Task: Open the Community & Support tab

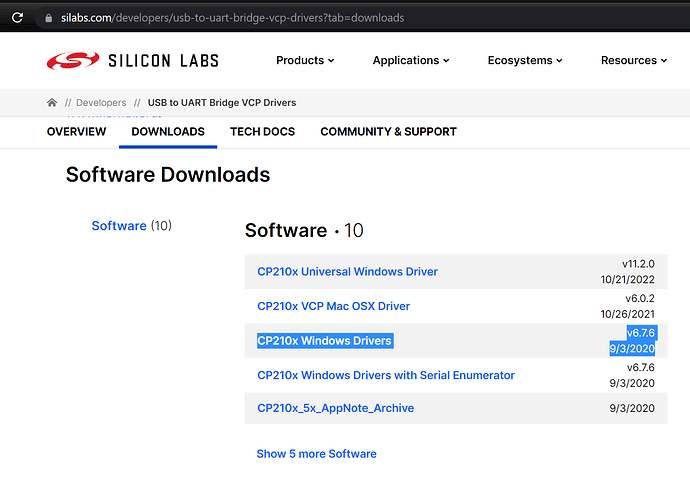Action: pos(389,132)
